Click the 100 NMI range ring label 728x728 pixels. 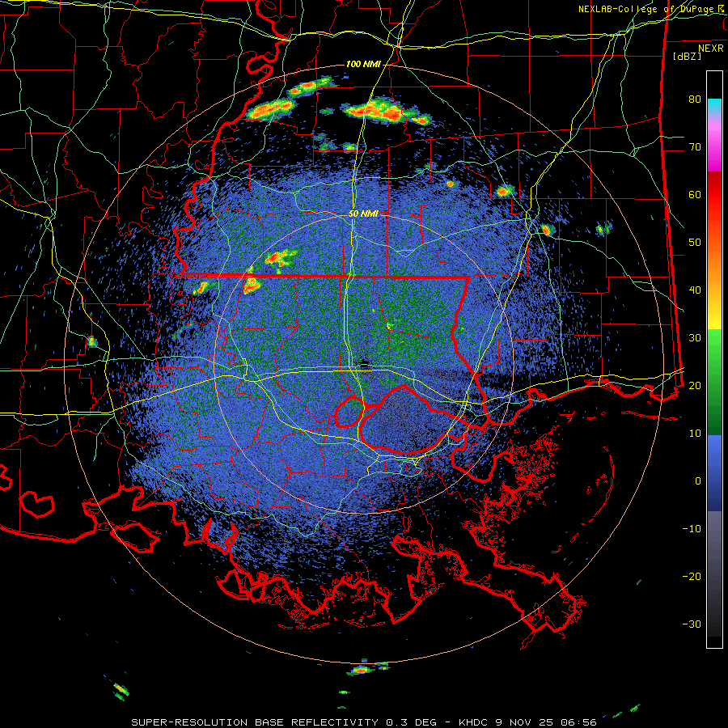(363, 64)
